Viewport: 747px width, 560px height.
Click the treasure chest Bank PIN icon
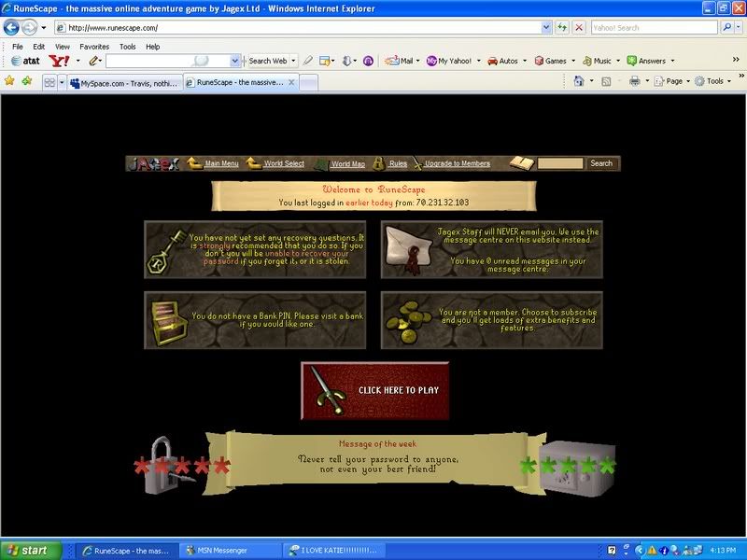168,322
